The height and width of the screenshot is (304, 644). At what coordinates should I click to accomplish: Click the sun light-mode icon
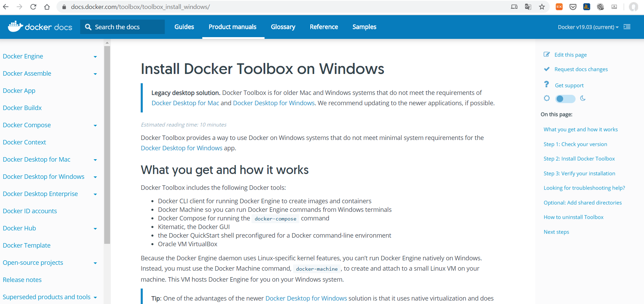tap(547, 98)
